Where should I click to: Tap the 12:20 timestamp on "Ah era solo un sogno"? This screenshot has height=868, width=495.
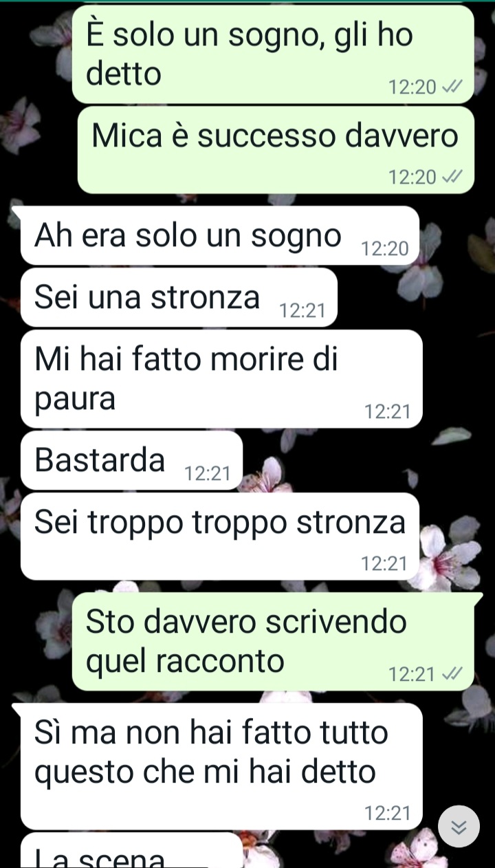[x=385, y=249]
